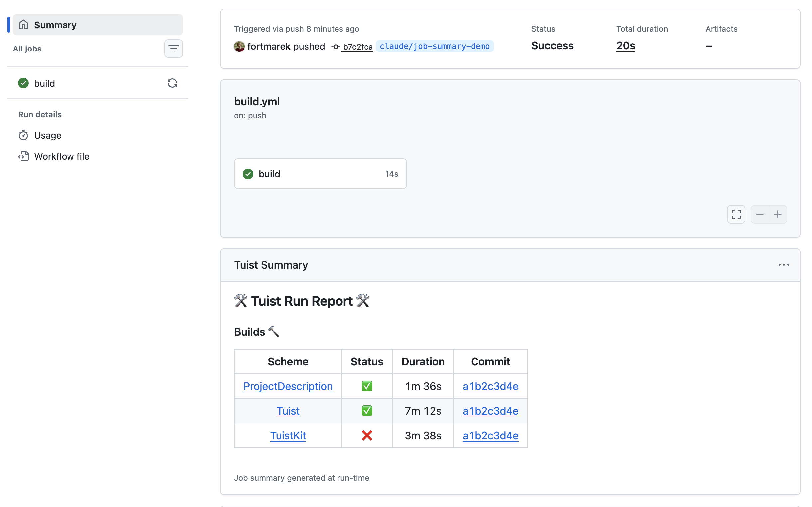Open commit b7c2fca

point(358,47)
